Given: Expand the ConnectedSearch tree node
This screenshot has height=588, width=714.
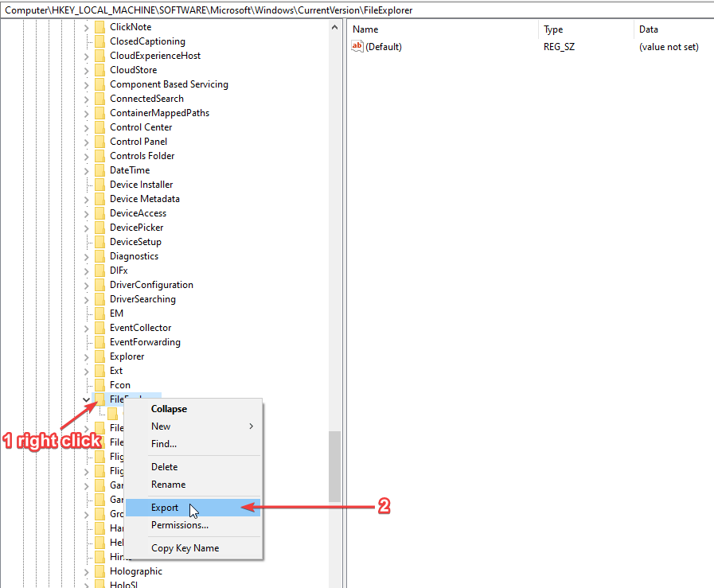Looking at the screenshot, I should click(85, 98).
